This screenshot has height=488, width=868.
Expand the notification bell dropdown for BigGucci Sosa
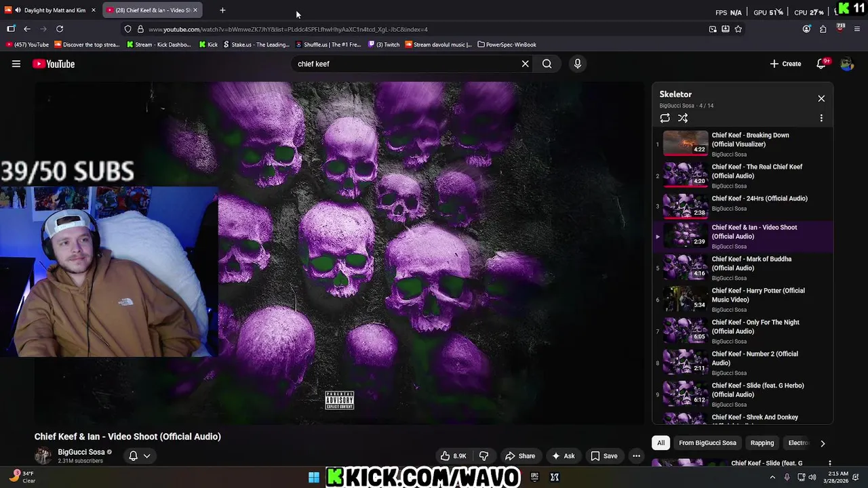[140, 456]
